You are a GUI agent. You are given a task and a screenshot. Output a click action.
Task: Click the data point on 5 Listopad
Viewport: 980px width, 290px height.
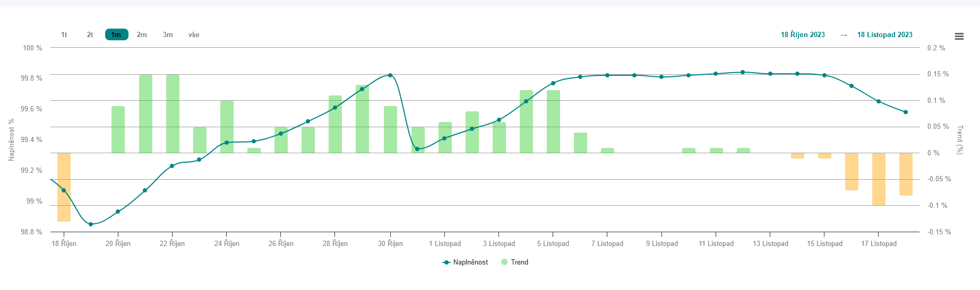(x=553, y=83)
